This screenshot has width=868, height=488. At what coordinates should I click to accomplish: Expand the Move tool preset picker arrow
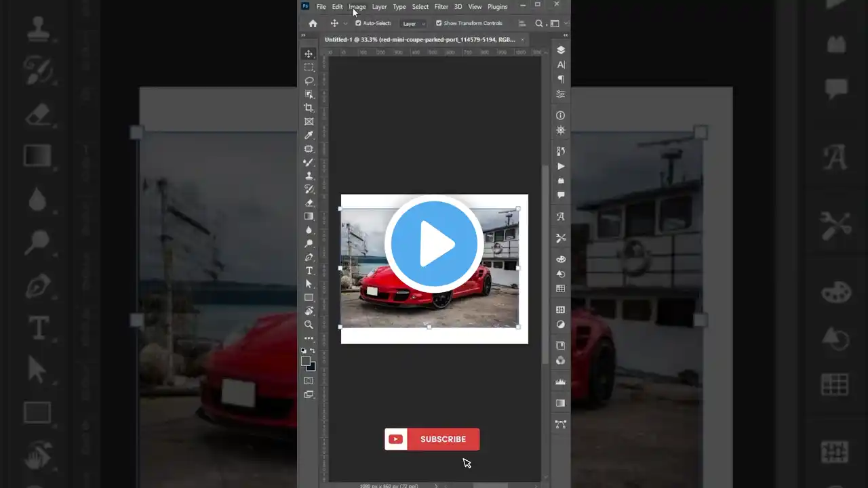click(x=345, y=24)
